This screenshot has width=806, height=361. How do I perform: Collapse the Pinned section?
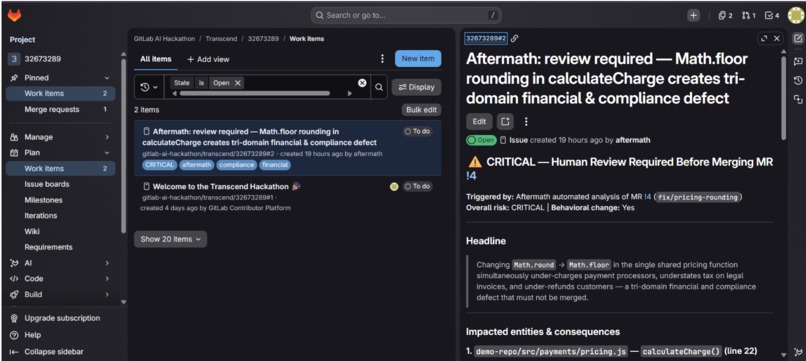click(107, 78)
